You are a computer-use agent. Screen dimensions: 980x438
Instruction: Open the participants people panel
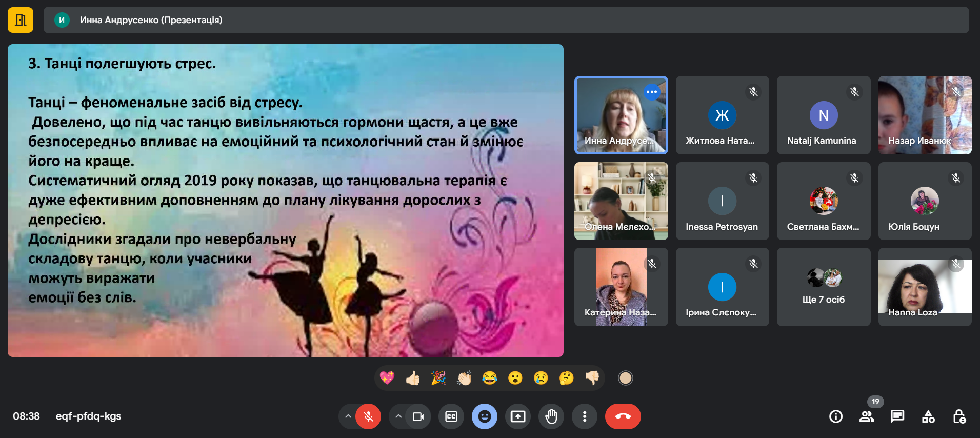click(867, 416)
